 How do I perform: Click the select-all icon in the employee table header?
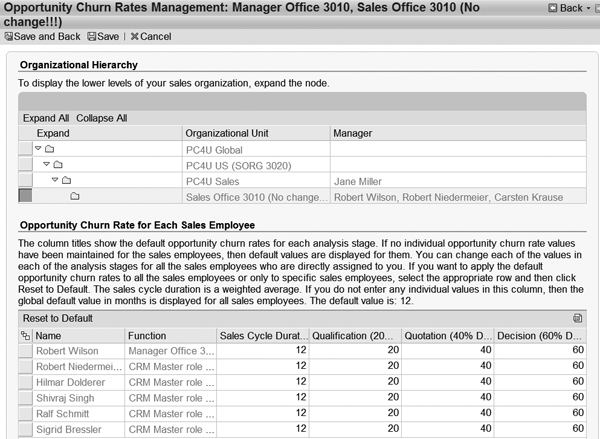pyautogui.click(x=25, y=336)
